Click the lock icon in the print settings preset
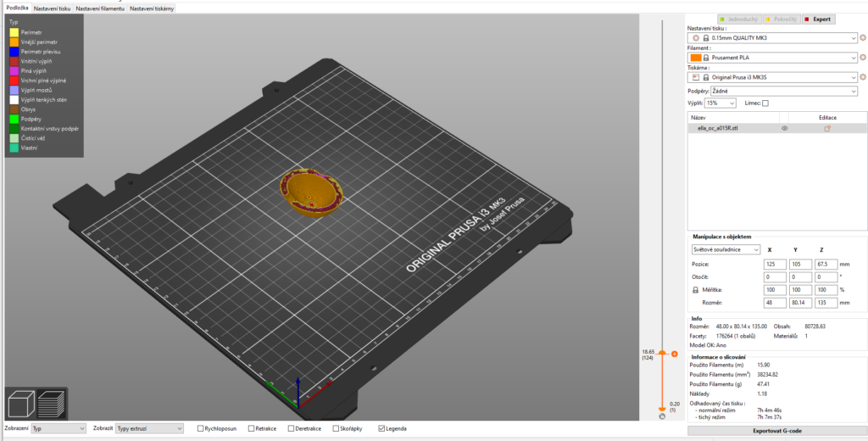 (706, 38)
